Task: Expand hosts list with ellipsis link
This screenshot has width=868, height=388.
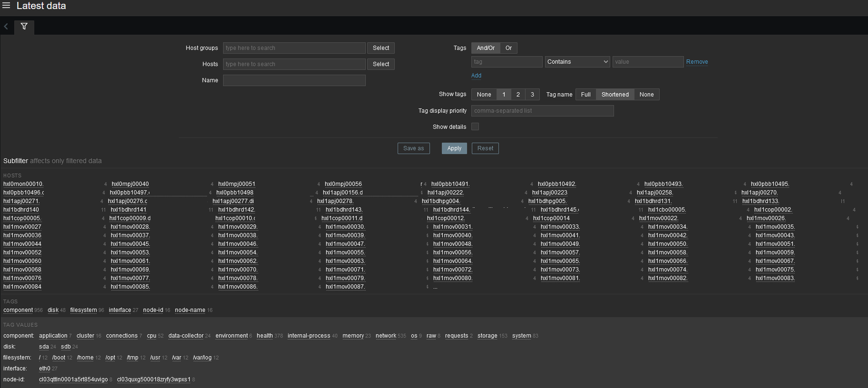Action: click(x=435, y=287)
